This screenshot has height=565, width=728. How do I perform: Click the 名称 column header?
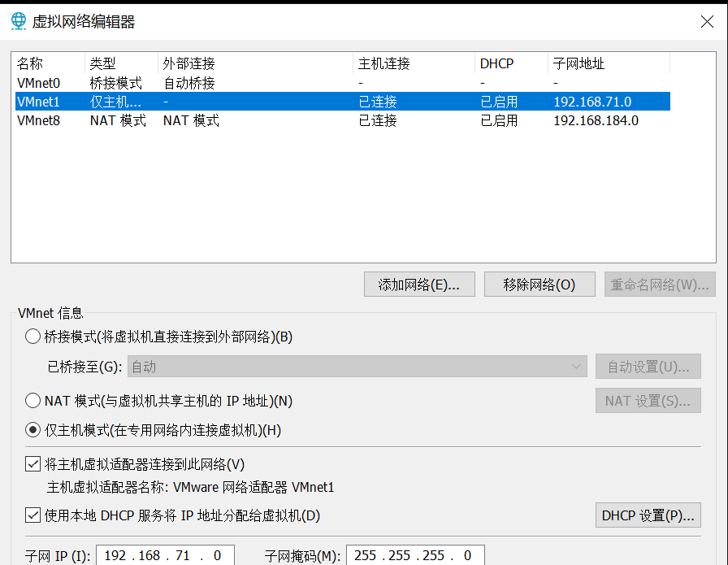48,63
